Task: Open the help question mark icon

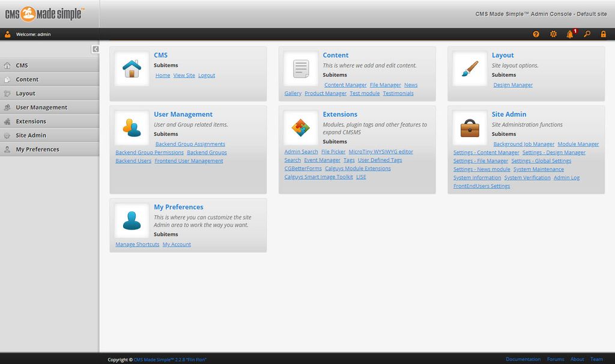Action: point(536,34)
